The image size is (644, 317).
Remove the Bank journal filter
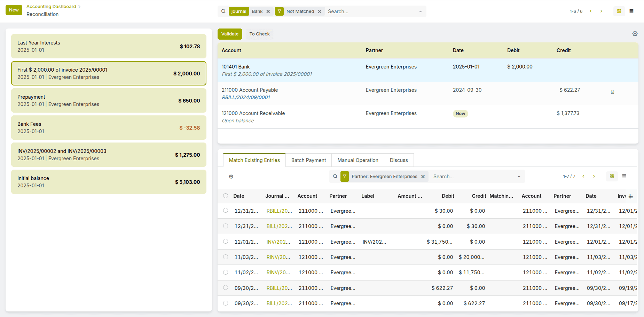tap(268, 11)
